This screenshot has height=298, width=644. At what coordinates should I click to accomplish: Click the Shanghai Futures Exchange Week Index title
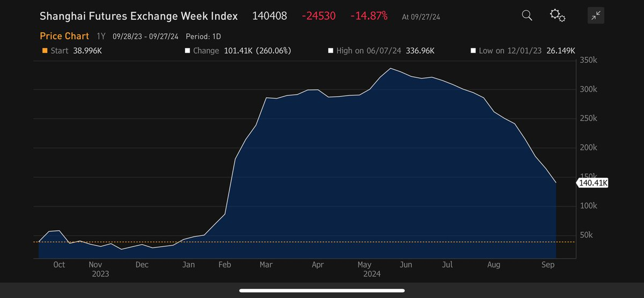coord(138,16)
